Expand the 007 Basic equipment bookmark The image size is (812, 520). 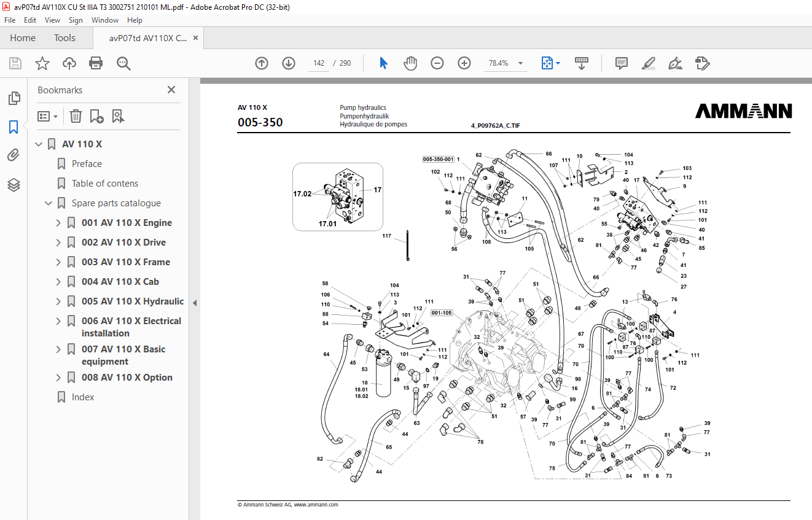click(x=58, y=349)
